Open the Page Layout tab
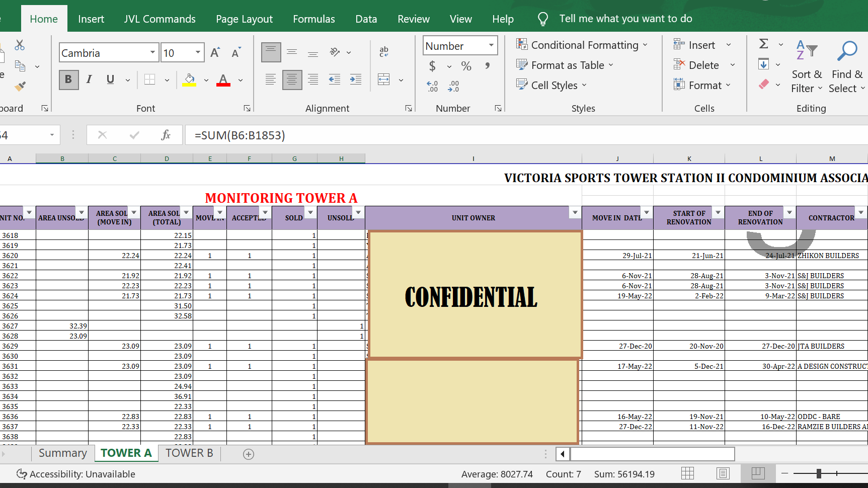This screenshot has width=868, height=488. (244, 19)
